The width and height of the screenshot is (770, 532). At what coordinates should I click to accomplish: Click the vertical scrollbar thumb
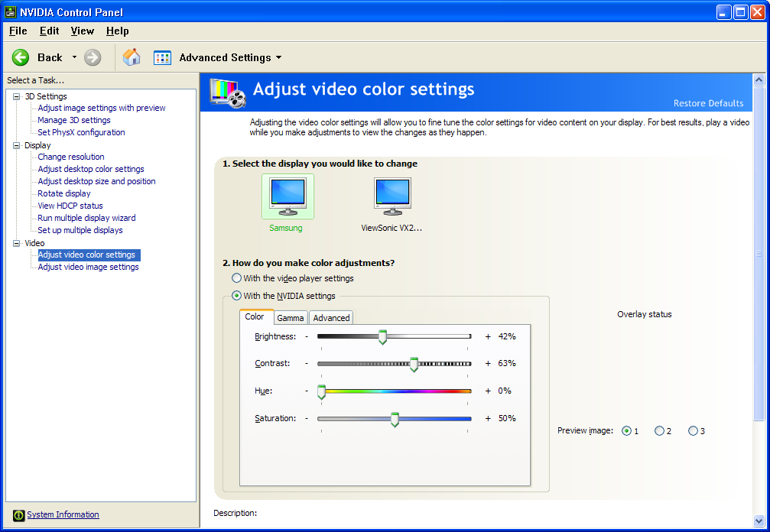759,254
